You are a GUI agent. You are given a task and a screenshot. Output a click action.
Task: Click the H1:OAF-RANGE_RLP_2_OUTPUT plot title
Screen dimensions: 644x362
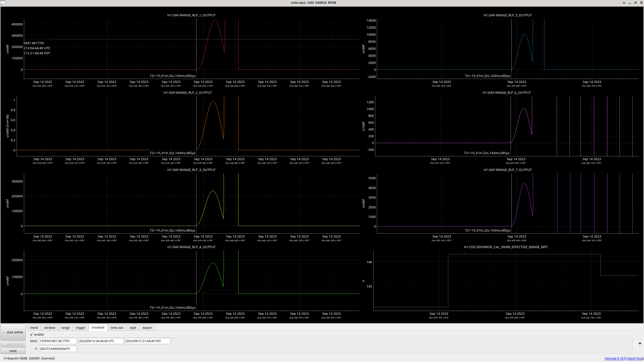188,93
